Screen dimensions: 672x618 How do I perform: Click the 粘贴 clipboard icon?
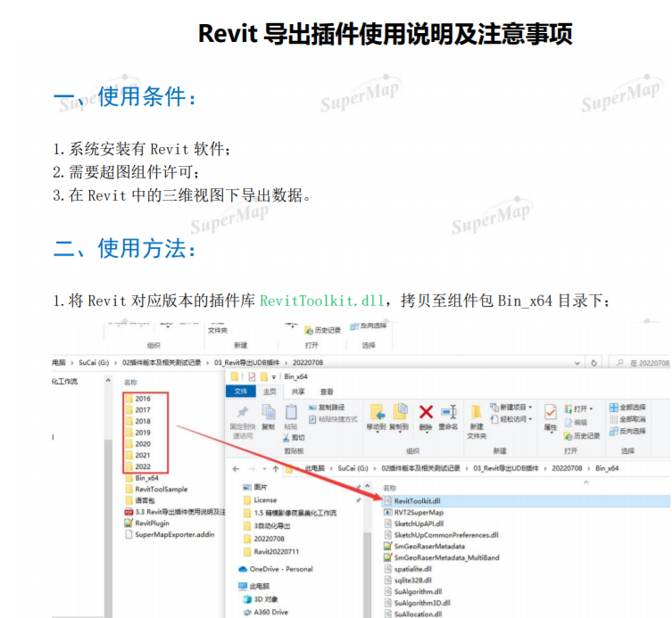click(291, 412)
